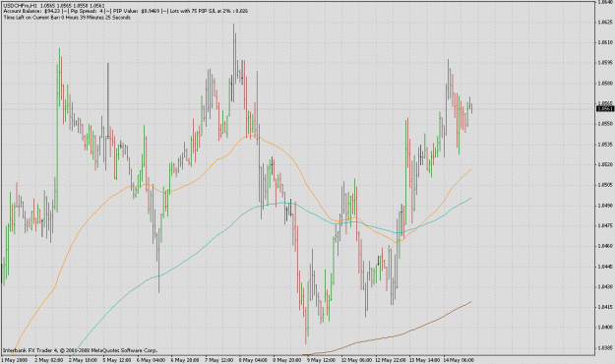Viewport: 615px width, 364px height.
Task: Click the 1.0595 price axis label
Action: (604, 63)
